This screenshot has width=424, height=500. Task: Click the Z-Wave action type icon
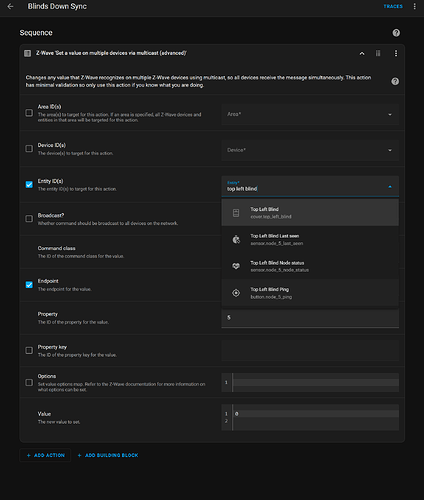(28, 53)
